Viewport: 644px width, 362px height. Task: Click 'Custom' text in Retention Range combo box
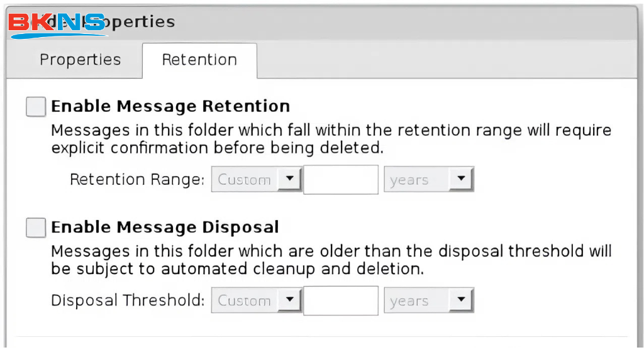coord(244,180)
